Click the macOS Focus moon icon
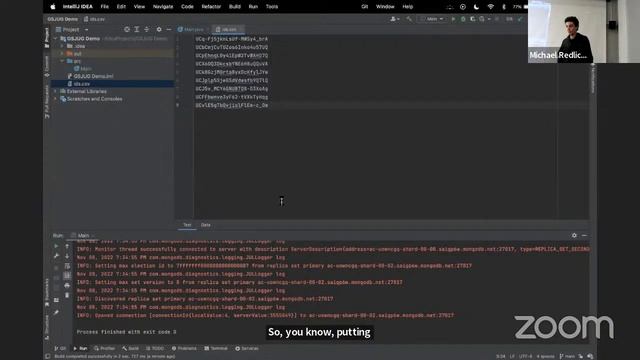Image resolution: width=640 pixels, height=360 pixels. 476,7
